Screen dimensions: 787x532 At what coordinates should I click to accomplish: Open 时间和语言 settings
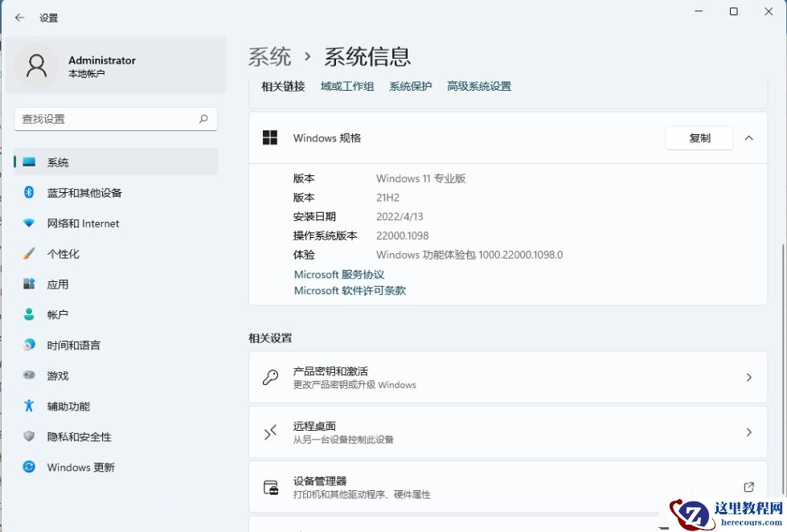point(73,345)
